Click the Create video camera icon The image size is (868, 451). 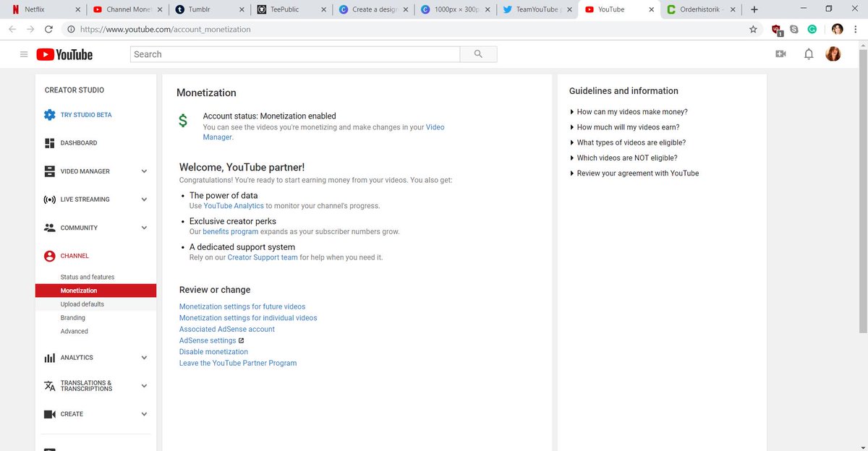coord(49,414)
